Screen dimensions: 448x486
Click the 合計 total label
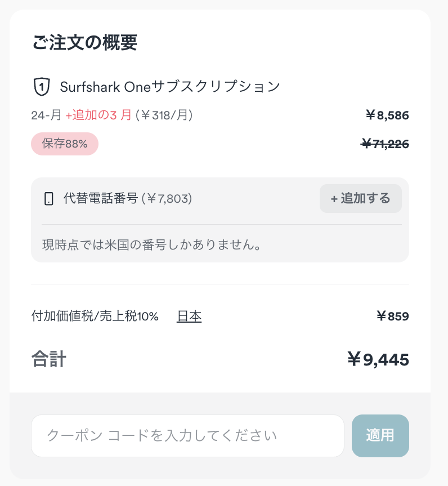click(49, 359)
